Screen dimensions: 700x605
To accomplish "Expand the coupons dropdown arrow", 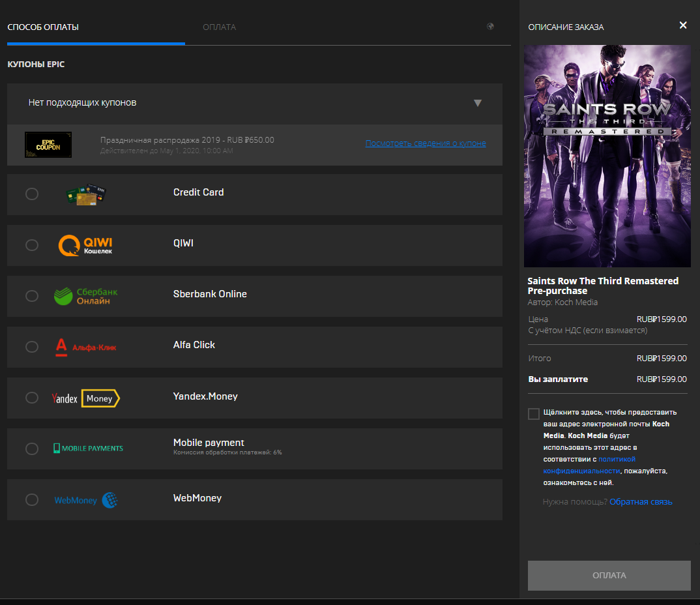I will [477, 103].
